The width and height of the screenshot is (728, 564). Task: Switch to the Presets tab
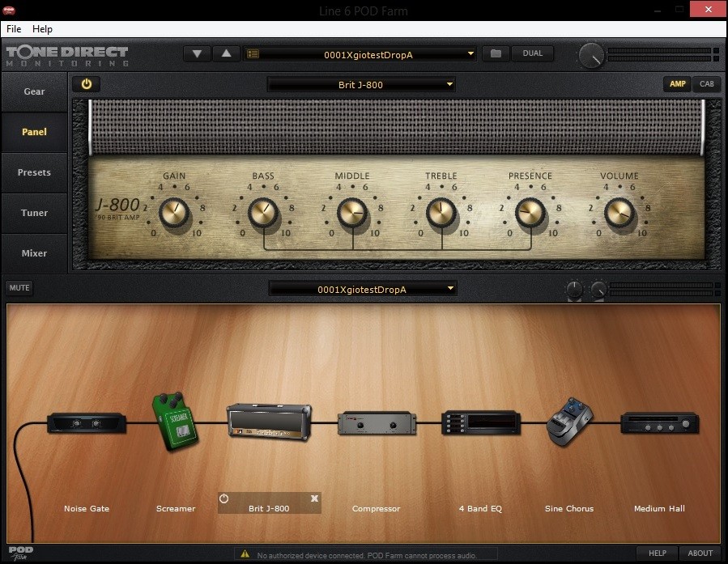(34, 172)
